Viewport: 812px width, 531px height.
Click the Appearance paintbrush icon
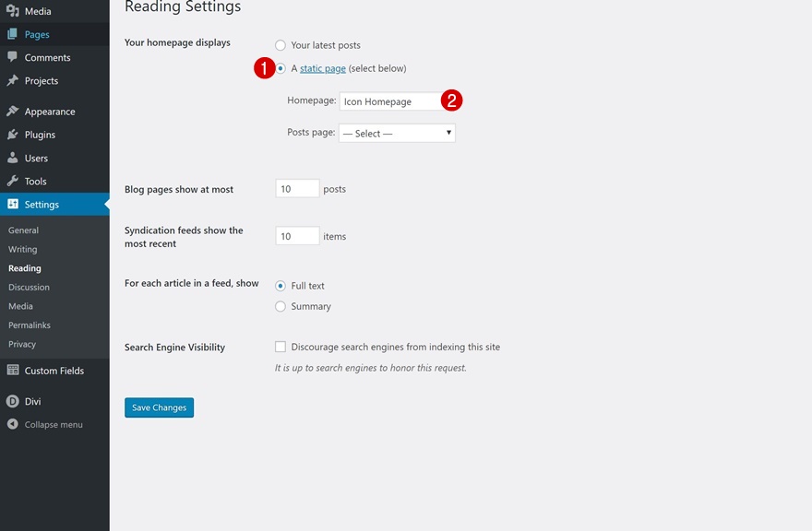[x=13, y=112]
